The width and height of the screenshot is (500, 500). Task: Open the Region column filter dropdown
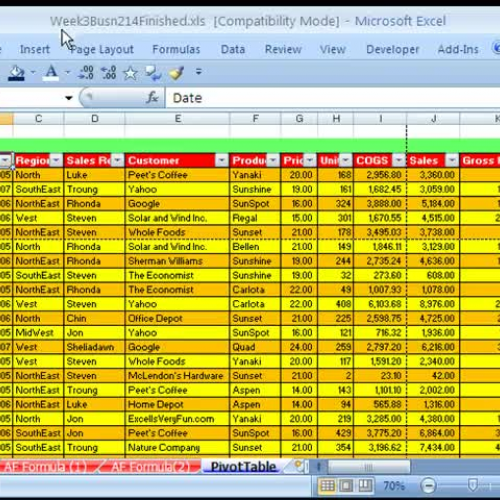[56, 160]
